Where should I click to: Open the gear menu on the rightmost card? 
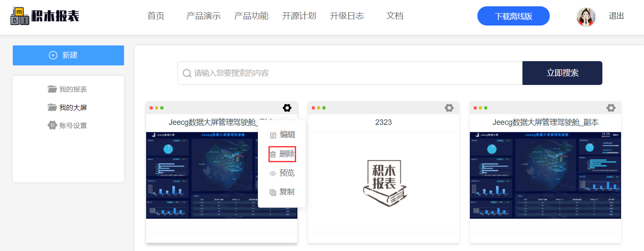[611, 108]
